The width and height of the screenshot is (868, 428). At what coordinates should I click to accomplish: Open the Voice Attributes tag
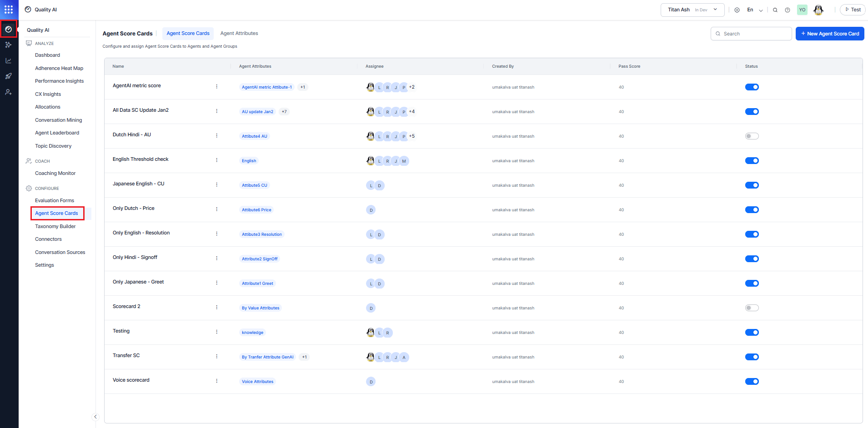(x=257, y=382)
